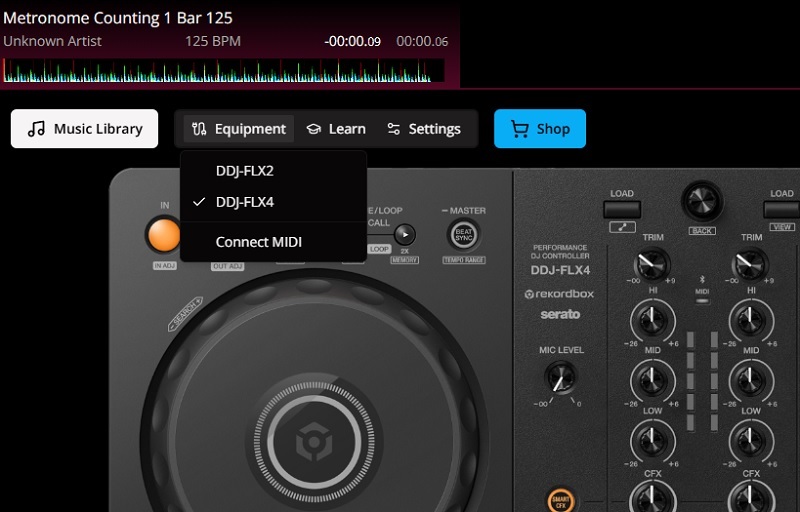Image resolution: width=800 pixels, height=512 pixels.
Task: Collapse the Equipment dropdown menu
Action: click(x=239, y=129)
